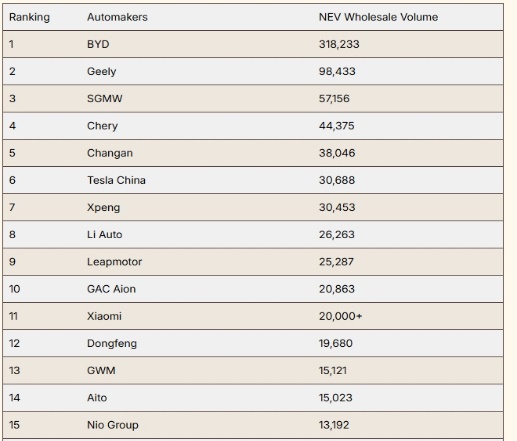This screenshot has height=441, width=517.
Task: Click the Changan automaker entry
Action: (x=110, y=153)
